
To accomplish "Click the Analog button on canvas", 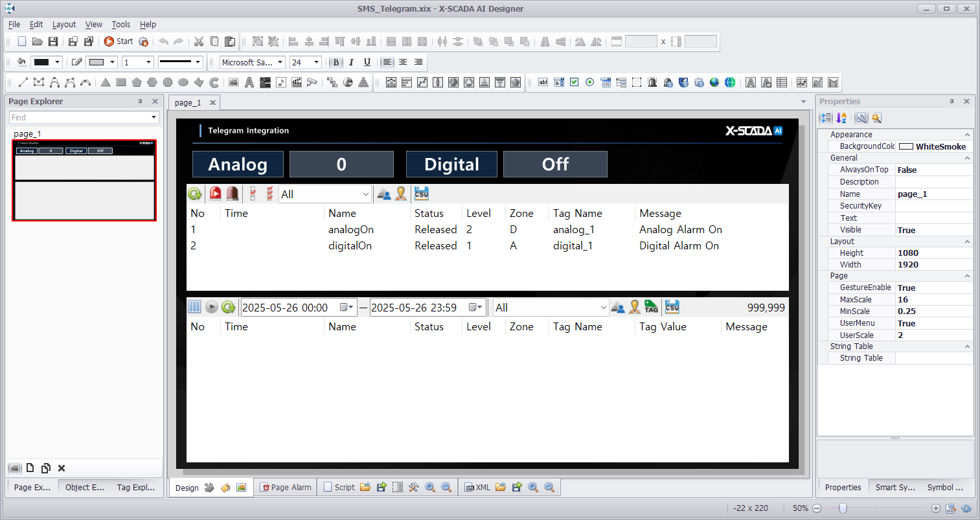I will (x=238, y=164).
